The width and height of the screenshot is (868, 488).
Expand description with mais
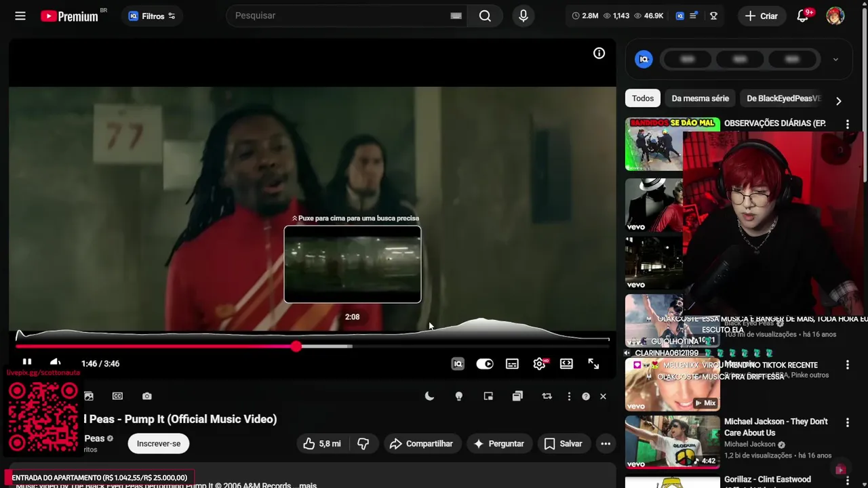point(308,485)
